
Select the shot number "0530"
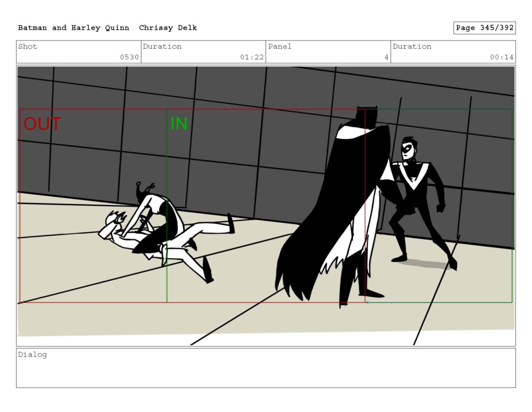pyautogui.click(x=129, y=57)
